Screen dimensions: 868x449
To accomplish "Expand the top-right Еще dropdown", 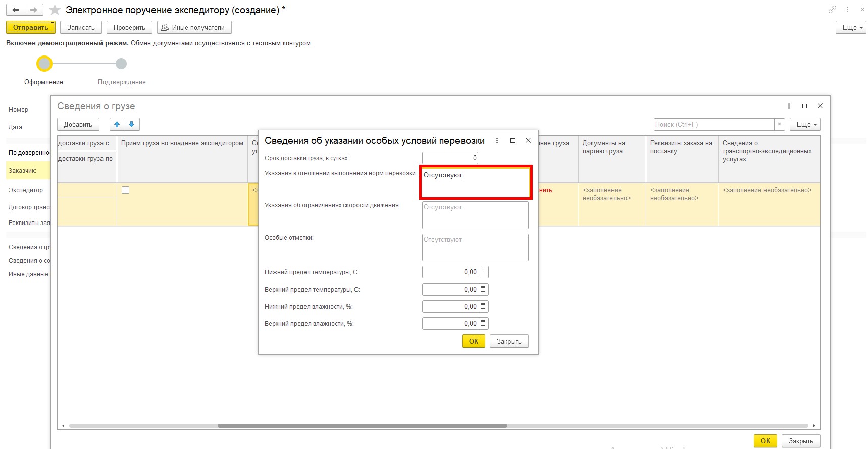I will tap(851, 27).
